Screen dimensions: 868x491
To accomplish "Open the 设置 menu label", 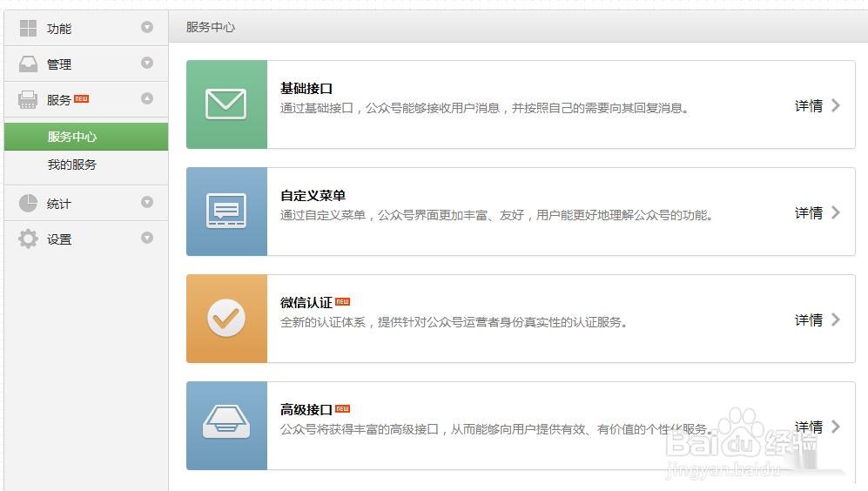I will [x=59, y=239].
